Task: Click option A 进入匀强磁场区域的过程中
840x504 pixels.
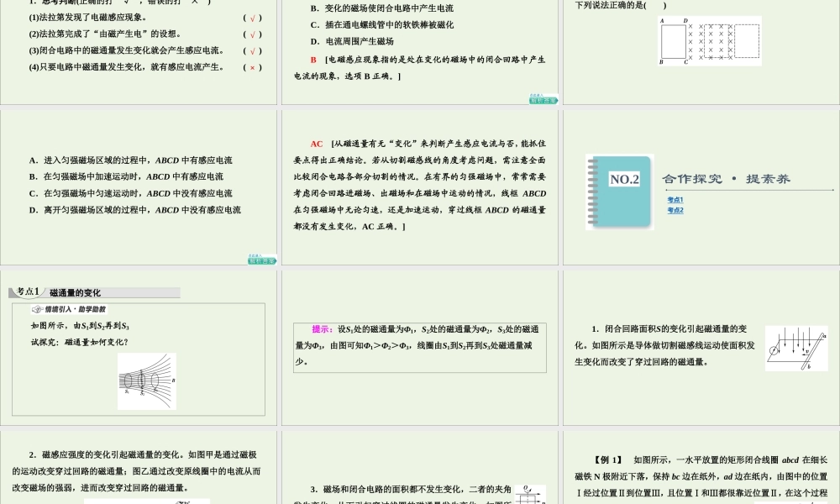Action: click(x=131, y=160)
